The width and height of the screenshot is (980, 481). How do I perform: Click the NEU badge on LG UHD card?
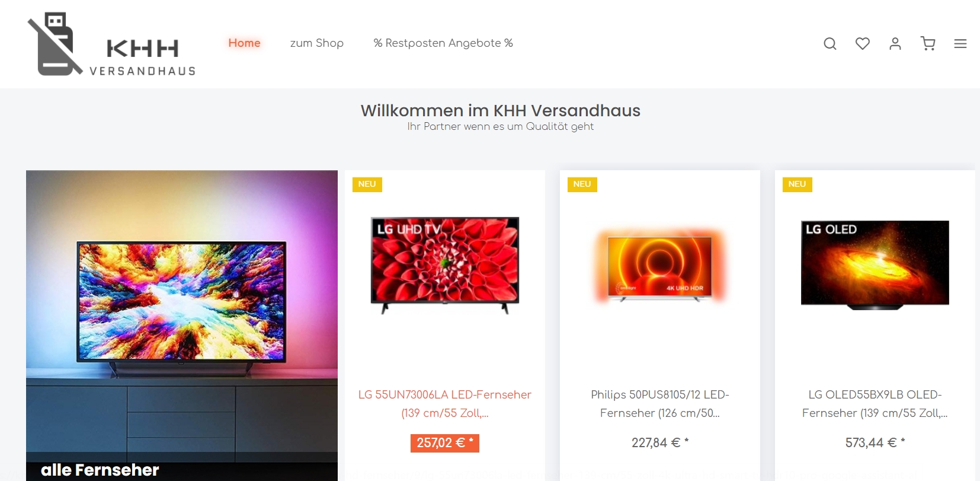click(367, 184)
